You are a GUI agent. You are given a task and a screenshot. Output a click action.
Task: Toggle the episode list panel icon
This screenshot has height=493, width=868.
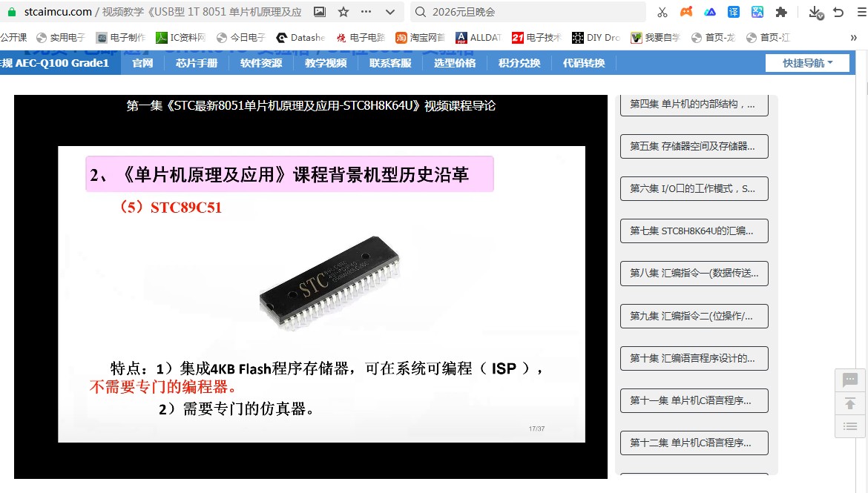849,426
